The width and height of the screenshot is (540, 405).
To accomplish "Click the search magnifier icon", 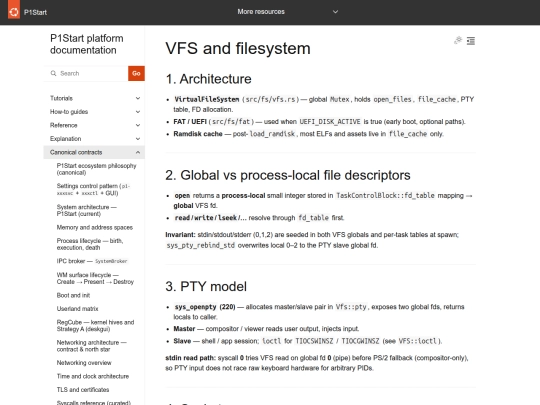I will (x=53, y=73).
